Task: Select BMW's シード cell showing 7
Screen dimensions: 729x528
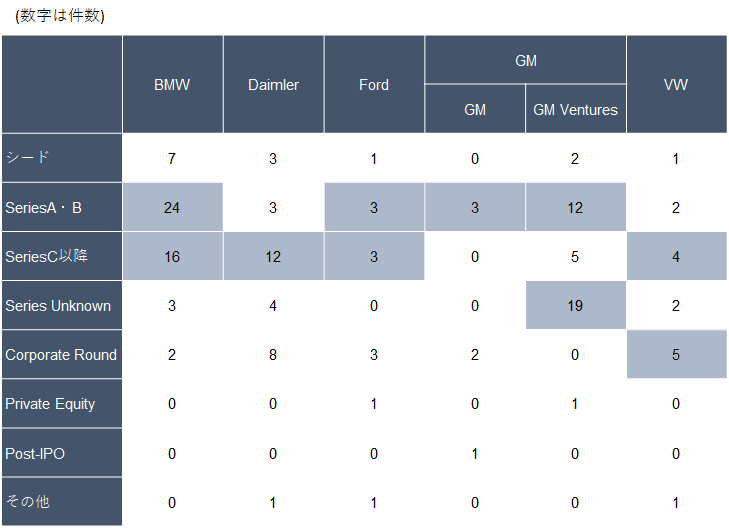Action: point(172,158)
